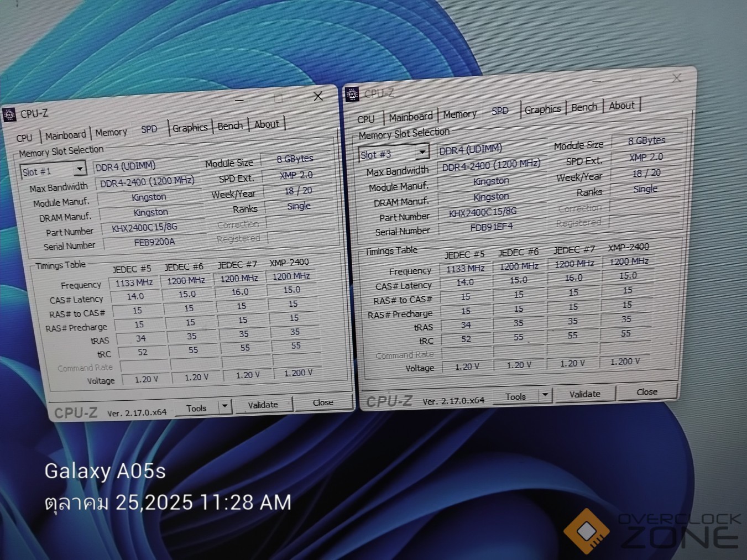Click DDR4-2400 (1200 MHz) max bandwidth in the Slot #1 window

148,182
